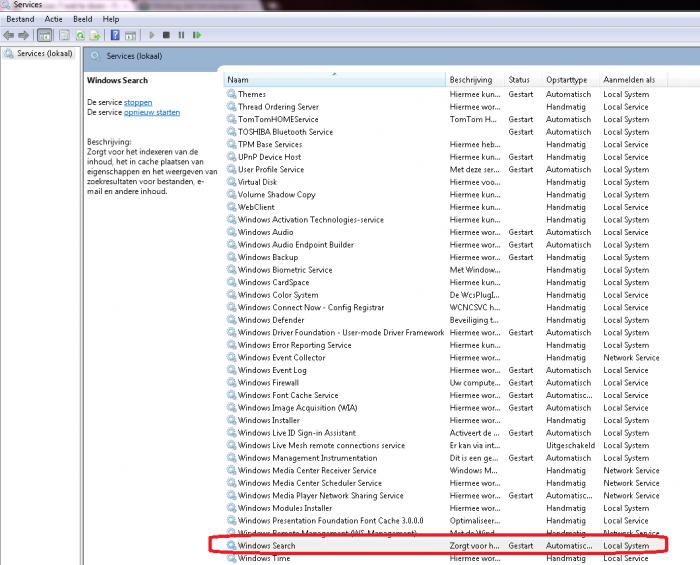Select the Volume Shadow Copy service
The height and width of the screenshot is (565, 700).
(x=444, y=194)
